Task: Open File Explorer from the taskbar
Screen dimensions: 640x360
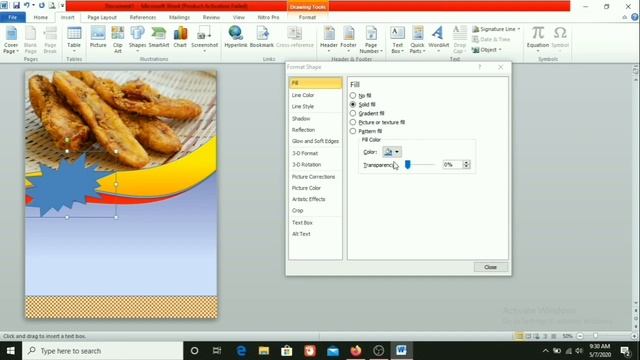Action: 264,351
